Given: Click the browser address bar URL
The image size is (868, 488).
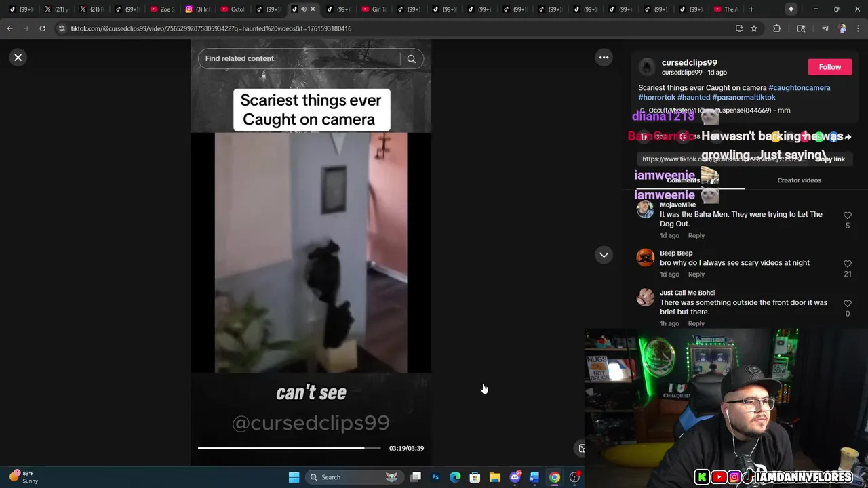Looking at the screenshot, I should pyautogui.click(x=211, y=28).
